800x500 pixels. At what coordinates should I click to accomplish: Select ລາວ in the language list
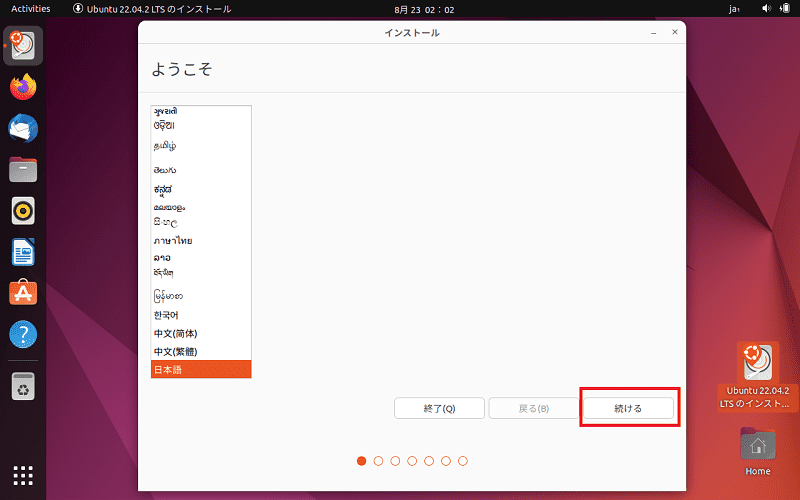click(201, 258)
